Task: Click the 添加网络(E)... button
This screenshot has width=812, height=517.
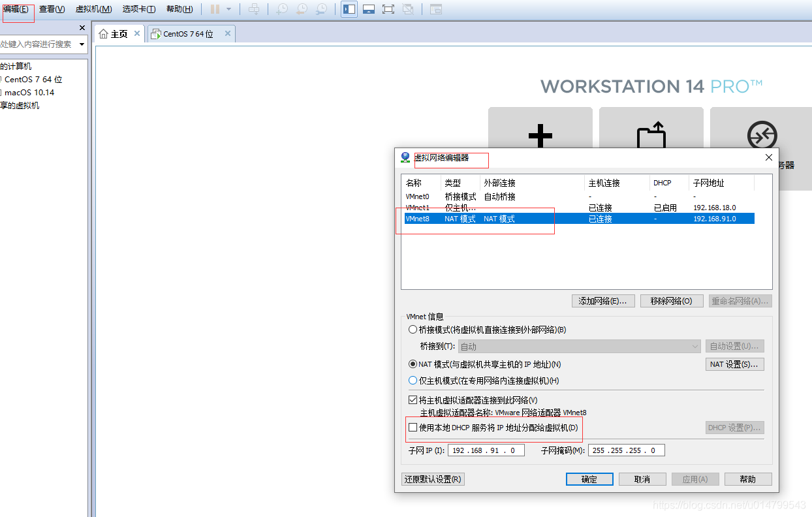Action: point(602,301)
